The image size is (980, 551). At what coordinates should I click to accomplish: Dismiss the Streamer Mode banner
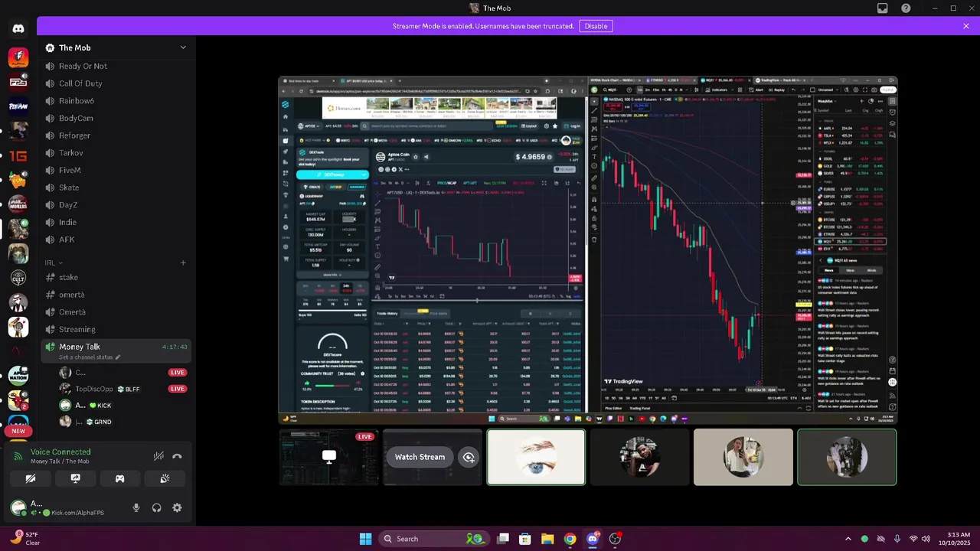point(966,26)
